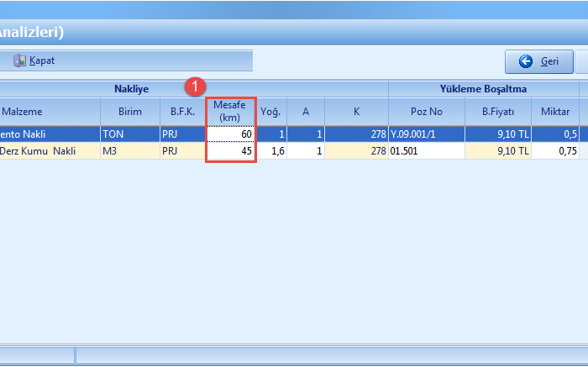Edit the Mesafe cell containing 45

[x=231, y=151]
